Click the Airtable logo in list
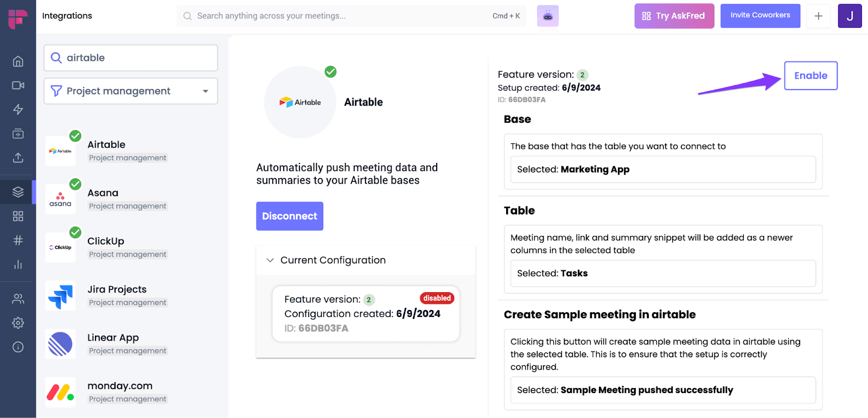The height and width of the screenshot is (418, 868). pos(60,151)
